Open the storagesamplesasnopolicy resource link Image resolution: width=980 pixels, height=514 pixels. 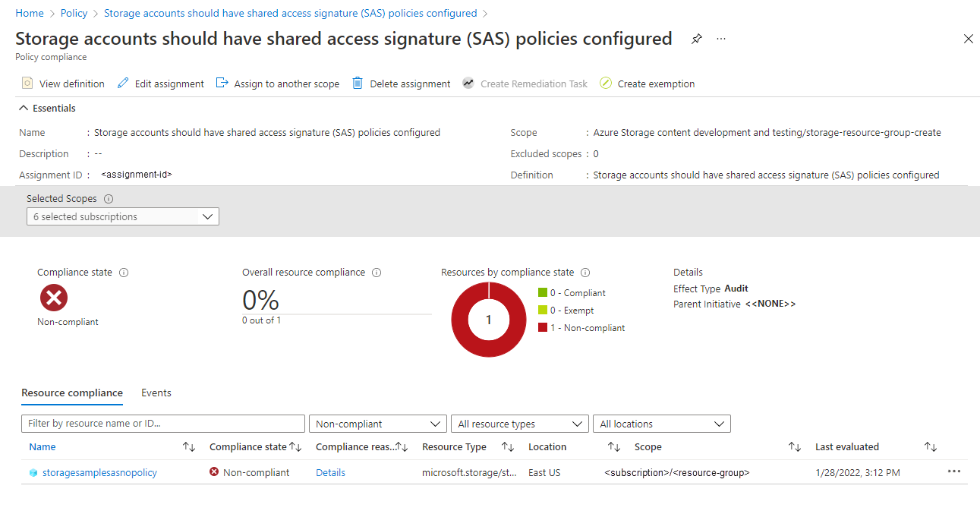point(99,473)
